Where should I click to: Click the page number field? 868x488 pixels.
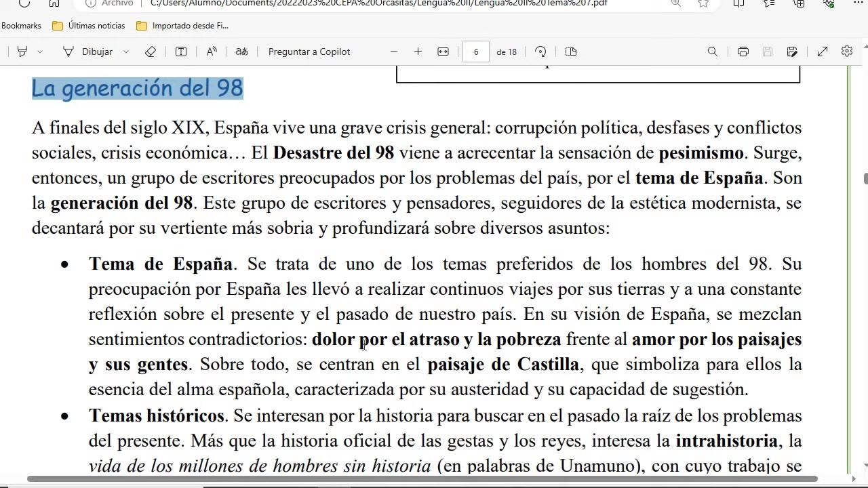click(476, 52)
